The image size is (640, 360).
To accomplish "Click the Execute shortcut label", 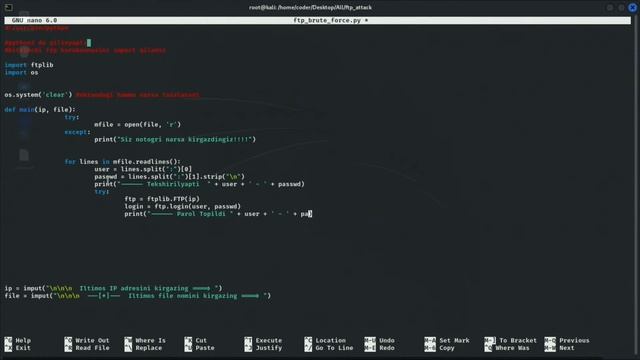I will (x=269, y=340).
